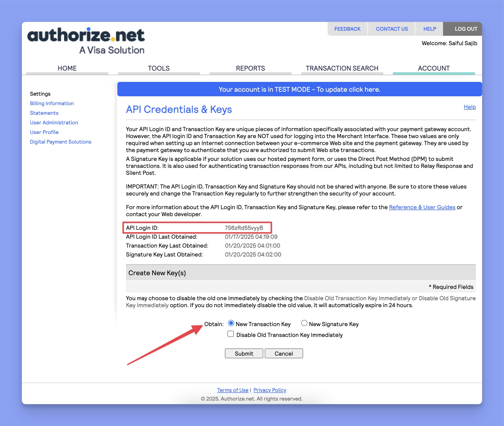504x426 pixels.
Task: Click Signature Key Last Obtained label
Action: pos(164,255)
